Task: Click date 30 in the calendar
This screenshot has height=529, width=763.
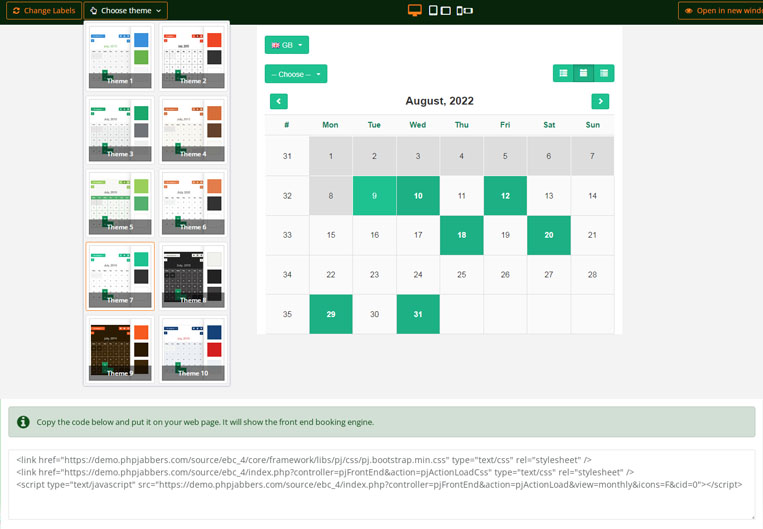Action: pos(374,314)
